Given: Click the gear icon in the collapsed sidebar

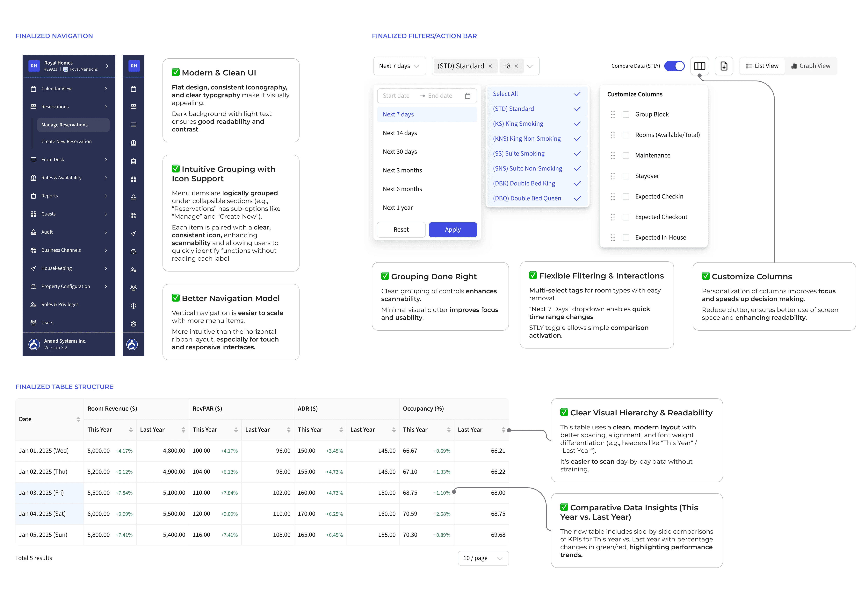Looking at the screenshot, I should click(x=133, y=324).
